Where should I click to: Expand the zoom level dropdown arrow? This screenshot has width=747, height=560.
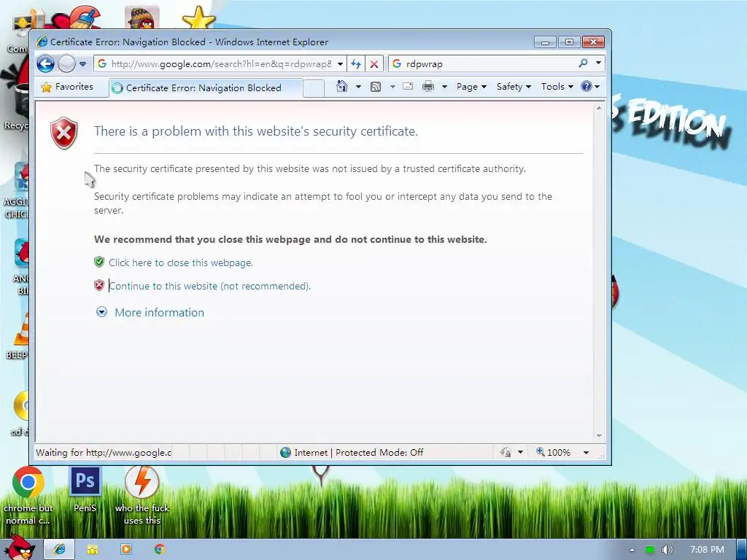586,452
